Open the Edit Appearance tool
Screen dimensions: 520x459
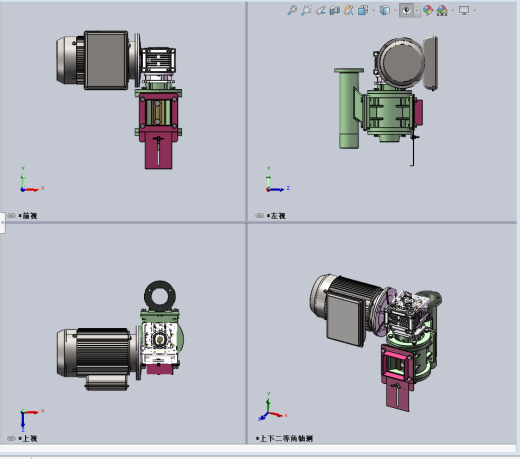[x=428, y=10]
